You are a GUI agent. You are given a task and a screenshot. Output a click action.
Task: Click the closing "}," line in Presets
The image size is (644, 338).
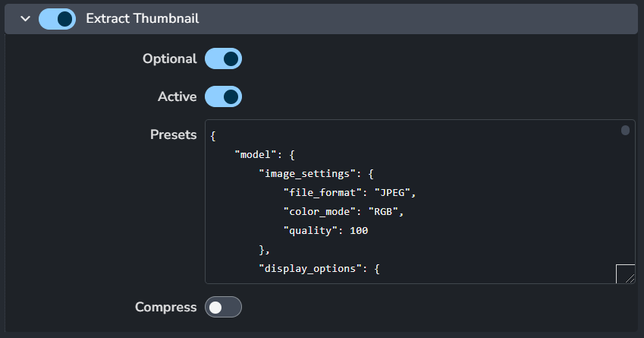(265, 249)
